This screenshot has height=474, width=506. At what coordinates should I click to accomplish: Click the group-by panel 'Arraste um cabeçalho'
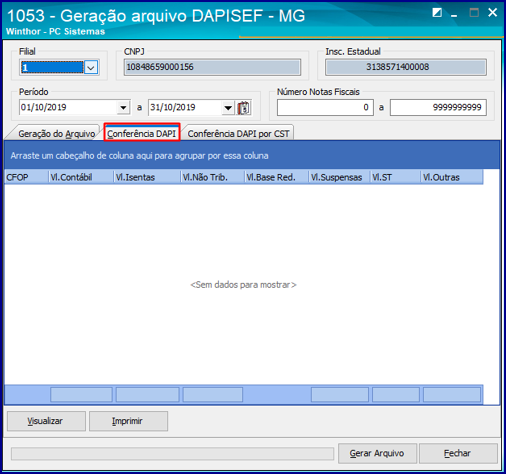(252, 155)
